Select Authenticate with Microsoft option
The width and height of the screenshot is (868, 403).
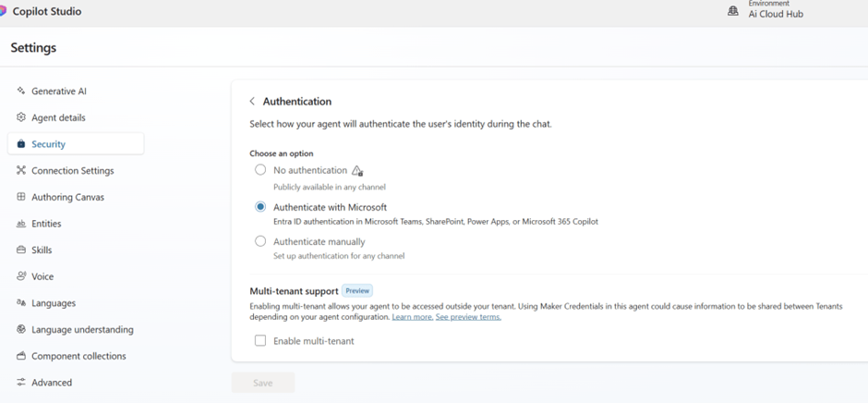260,207
